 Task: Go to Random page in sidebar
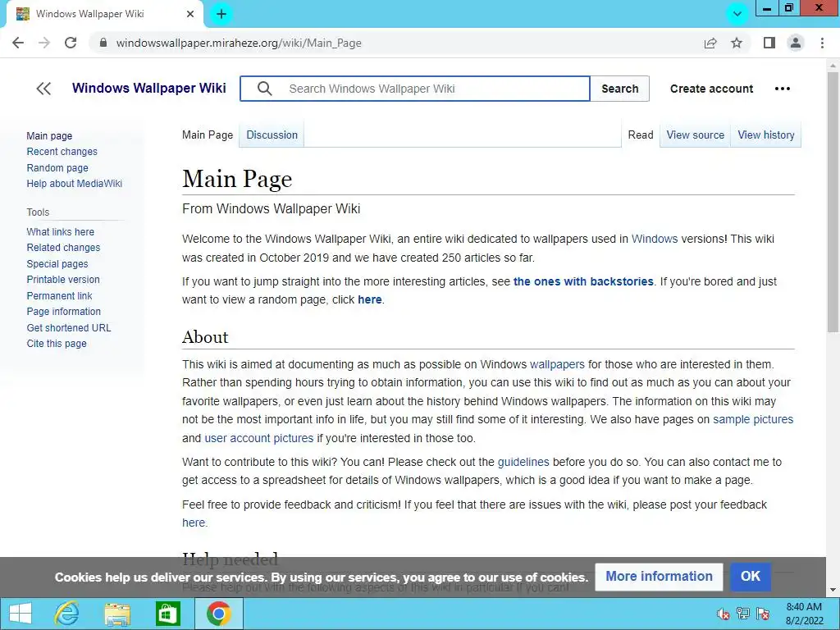click(x=57, y=167)
